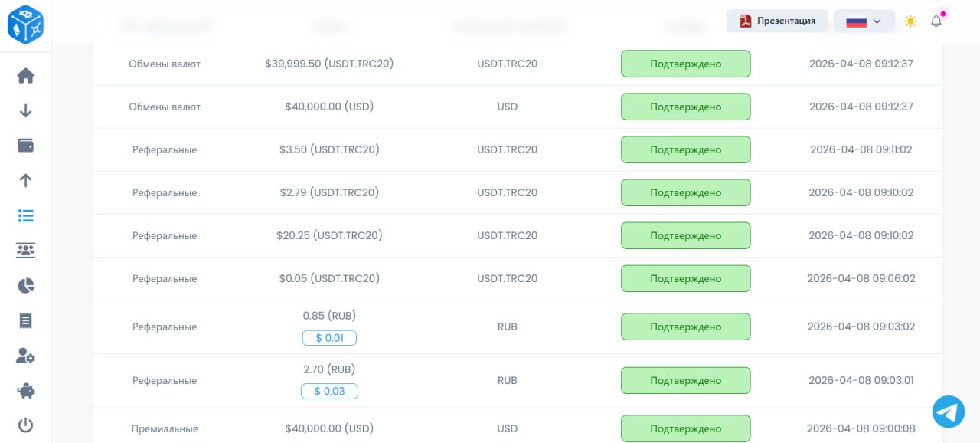The width and height of the screenshot is (980, 443).
Task: Click the cube logo icon
Action: (x=25, y=25)
